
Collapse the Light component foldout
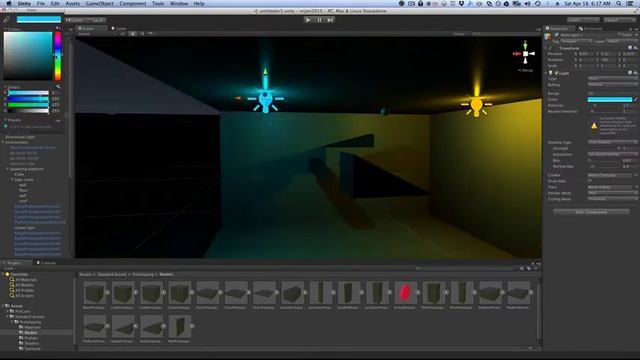546,73
